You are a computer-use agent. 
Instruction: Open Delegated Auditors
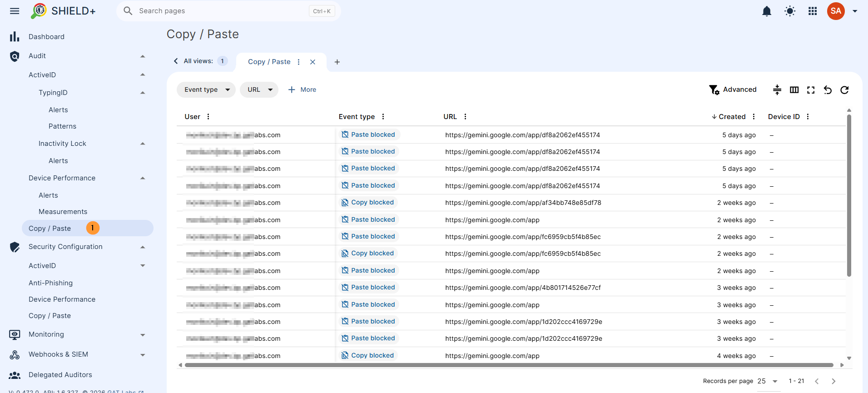click(x=60, y=375)
